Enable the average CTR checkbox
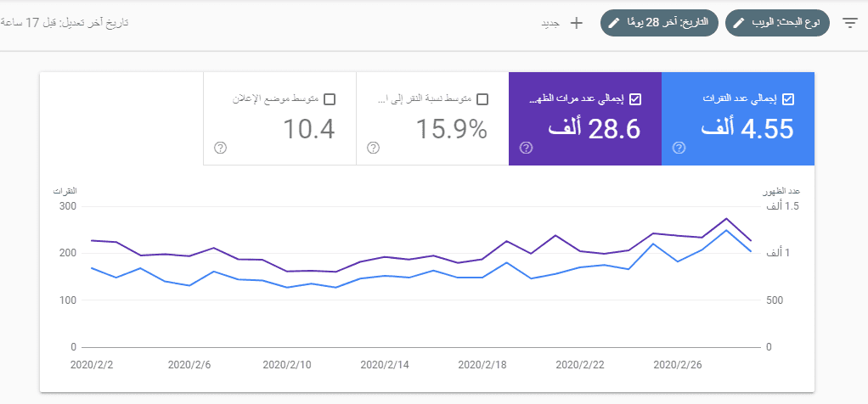Image resolution: width=868 pixels, height=404 pixels. tap(482, 99)
